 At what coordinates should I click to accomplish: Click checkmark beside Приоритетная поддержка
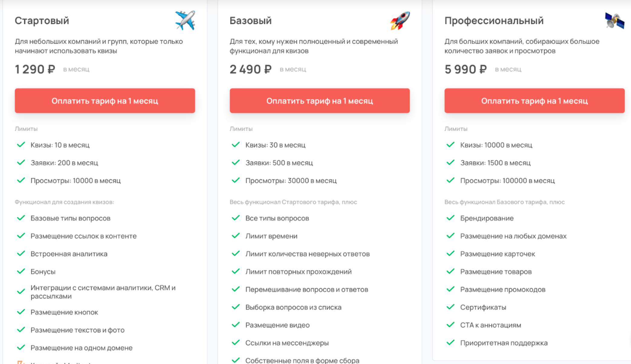coord(450,343)
